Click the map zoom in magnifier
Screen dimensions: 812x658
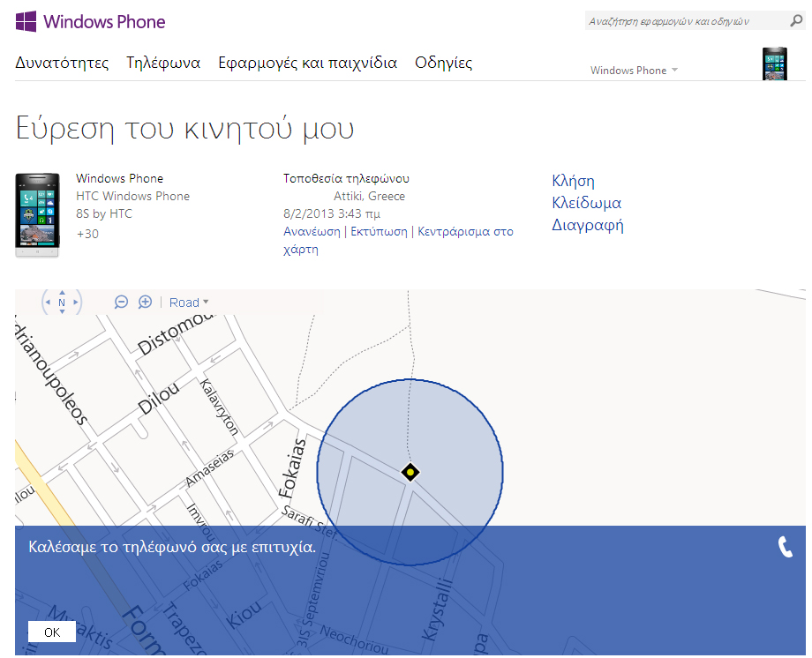click(x=146, y=302)
